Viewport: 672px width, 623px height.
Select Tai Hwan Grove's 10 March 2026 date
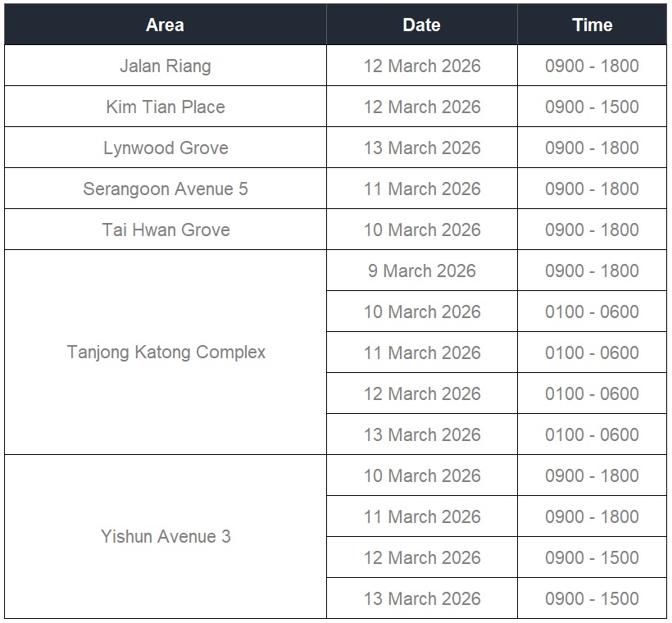point(421,230)
